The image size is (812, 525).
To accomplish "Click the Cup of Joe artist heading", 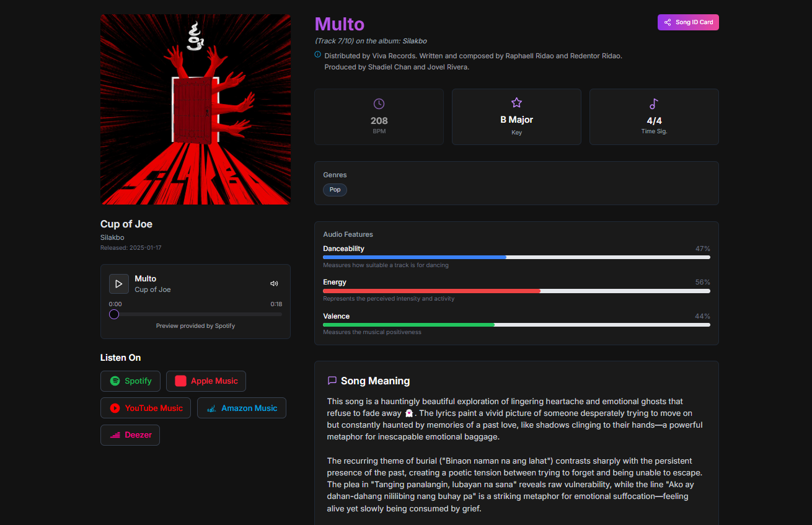I will [126, 224].
